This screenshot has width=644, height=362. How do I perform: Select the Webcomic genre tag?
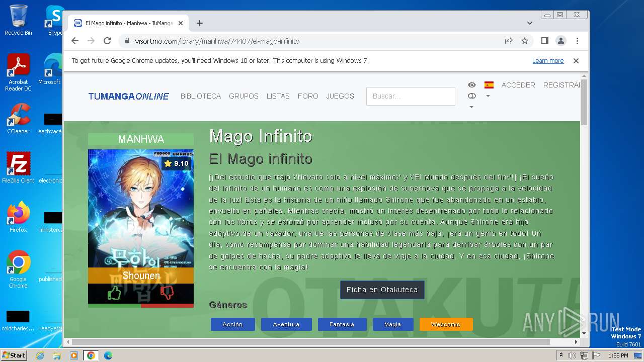pyautogui.click(x=446, y=324)
